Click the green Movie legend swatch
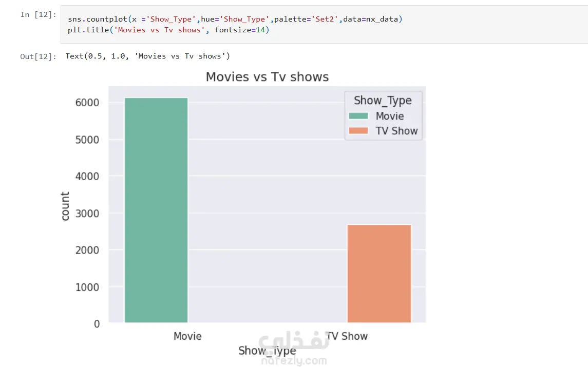Viewport: 588px width, 367px height. coord(359,116)
